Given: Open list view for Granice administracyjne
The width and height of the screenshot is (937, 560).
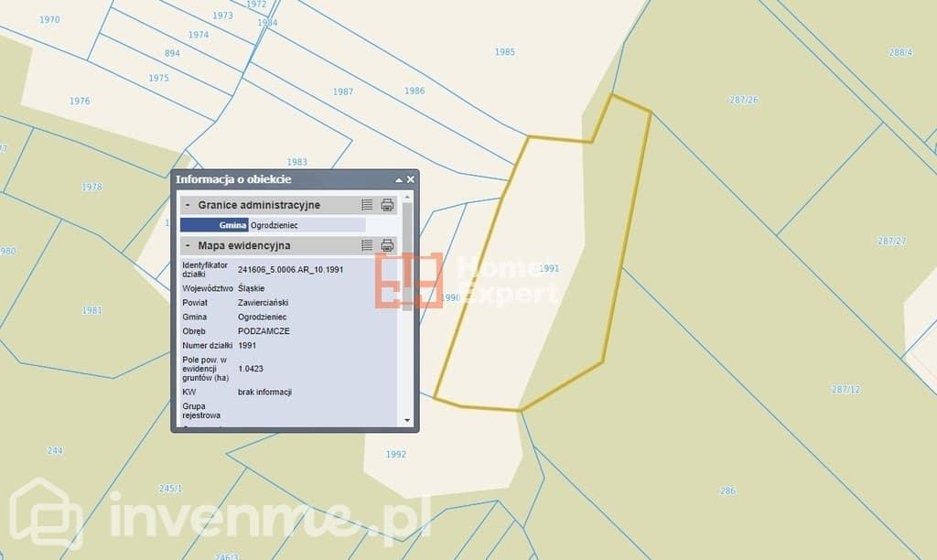Looking at the screenshot, I should pyautogui.click(x=367, y=205).
